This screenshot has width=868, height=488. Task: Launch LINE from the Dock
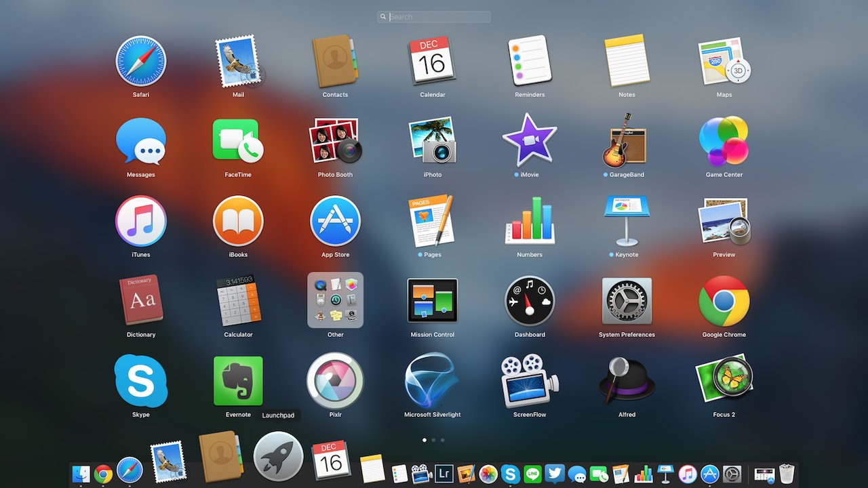click(x=533, y=473)
